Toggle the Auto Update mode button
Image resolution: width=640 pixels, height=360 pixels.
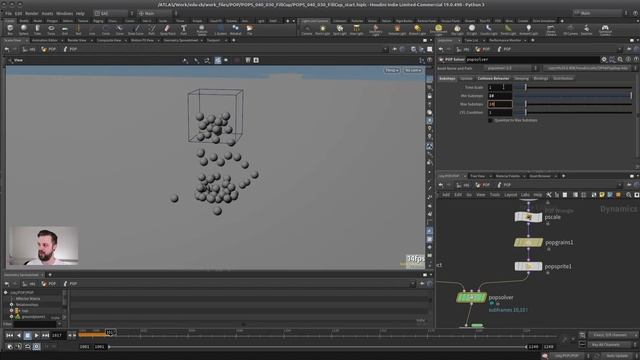pos(618,356)
